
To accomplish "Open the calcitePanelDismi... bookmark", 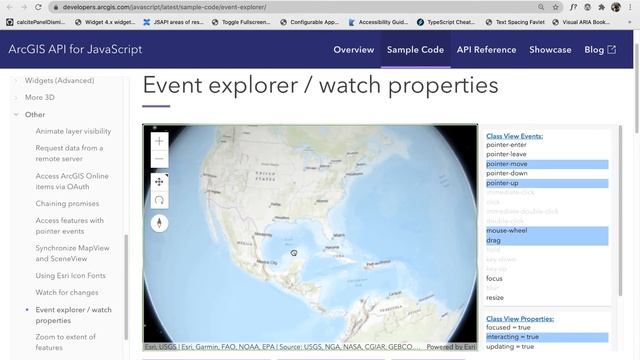I will [x=36, y=22].
